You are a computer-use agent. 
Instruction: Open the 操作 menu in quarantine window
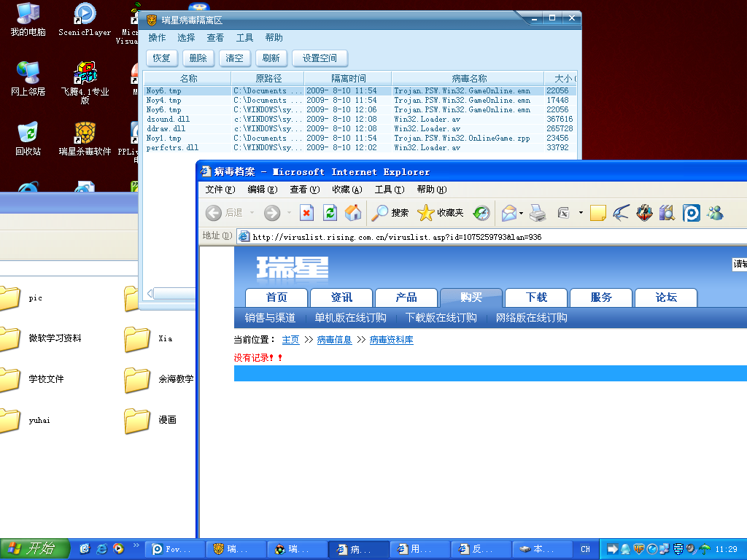158,38
